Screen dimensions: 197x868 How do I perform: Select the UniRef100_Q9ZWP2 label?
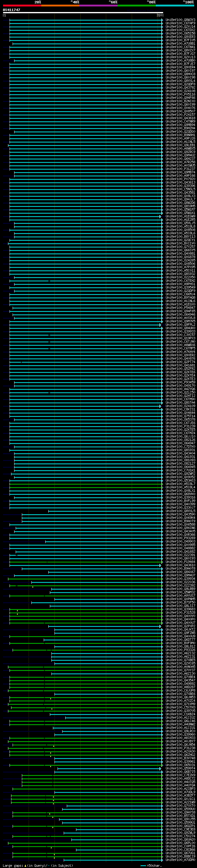point(180,474)
